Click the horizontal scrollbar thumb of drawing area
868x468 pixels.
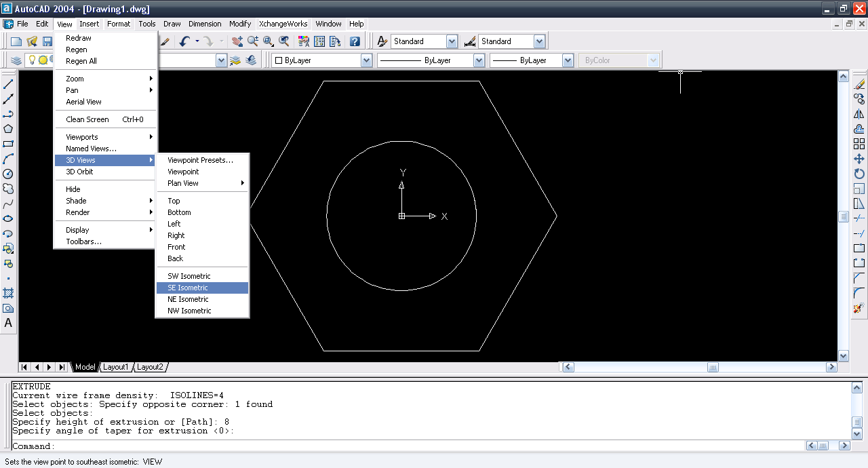tap(713, 367)
